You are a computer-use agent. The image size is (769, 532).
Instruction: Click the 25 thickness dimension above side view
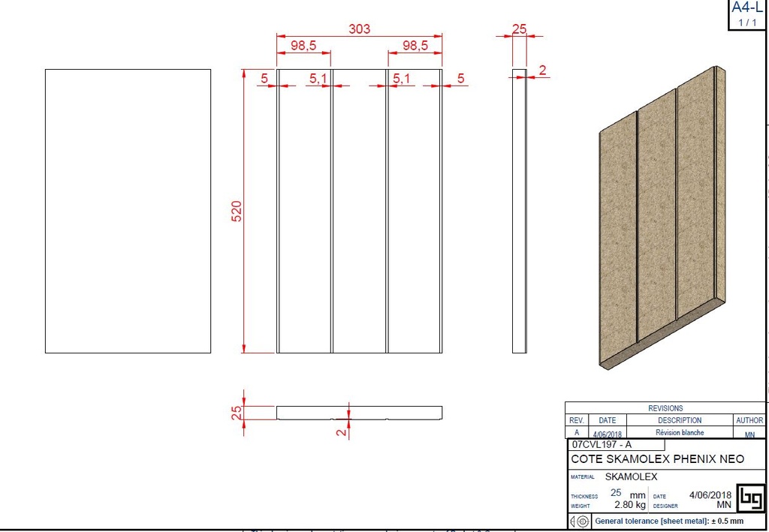[x=519, y=29]
